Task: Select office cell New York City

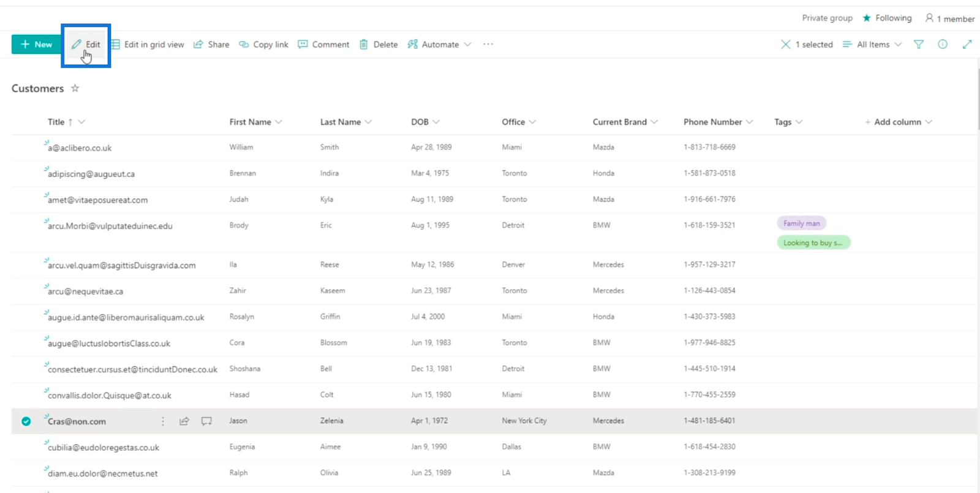Action: coord(524,421)
